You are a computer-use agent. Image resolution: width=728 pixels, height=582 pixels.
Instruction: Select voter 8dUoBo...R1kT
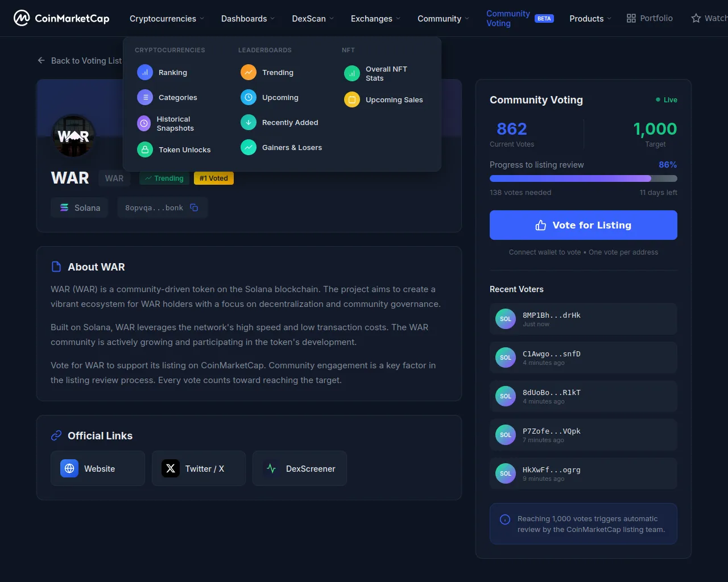click(x=584, y=396)
